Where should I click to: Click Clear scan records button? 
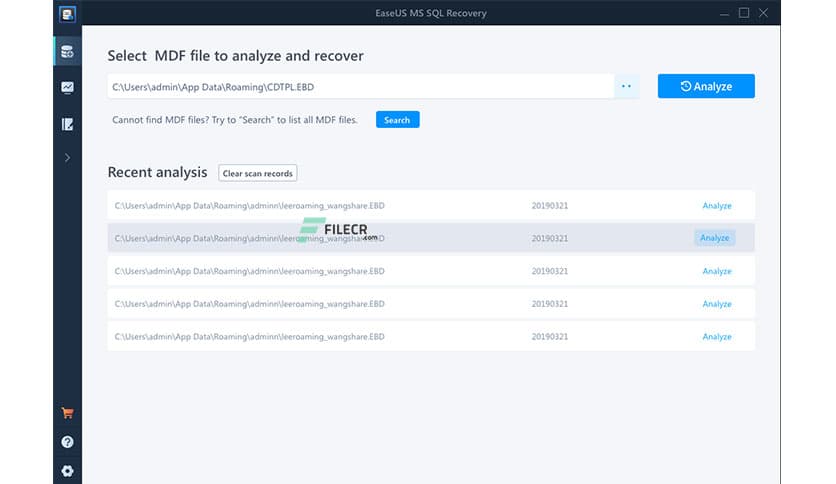click(x=258, y=173)
